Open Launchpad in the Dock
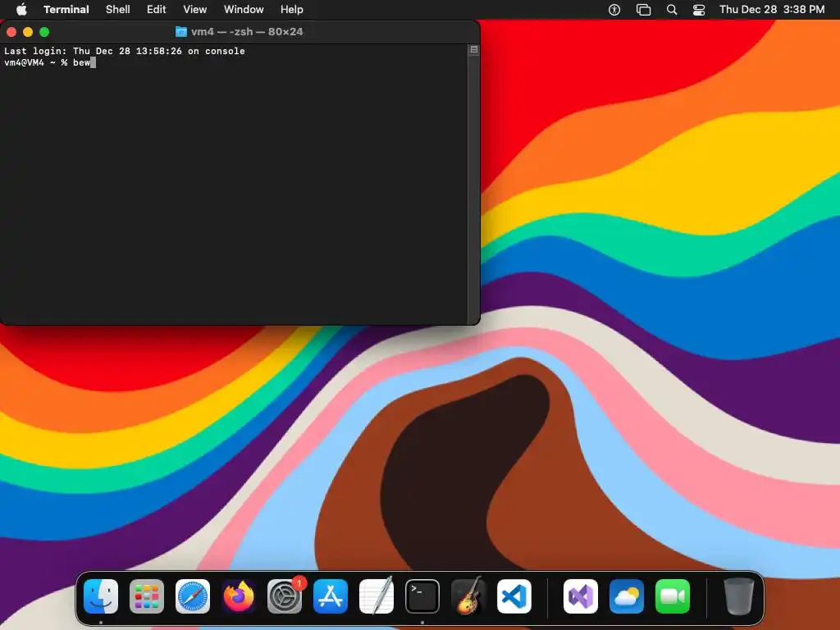Viewport: 840px width, 630px height. 147,596
